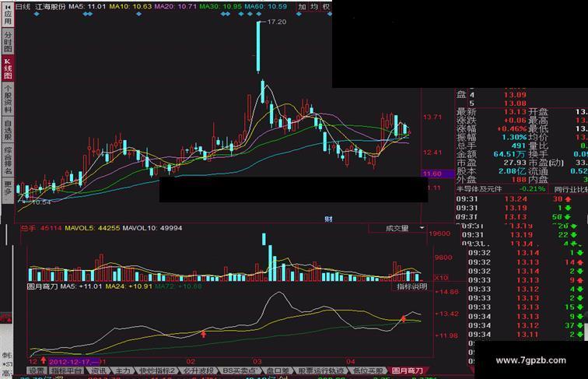The image size is (588, 379).
Task: Click the MA5: 11.01 label
Action: click(x=87, y=6)
